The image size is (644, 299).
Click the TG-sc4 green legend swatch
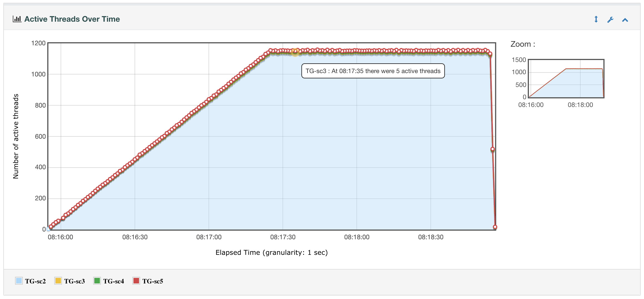[x=97, y=281]
